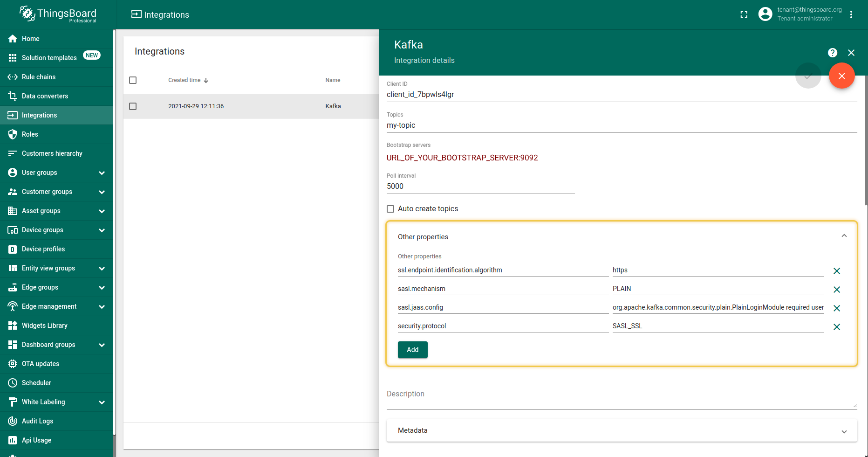Click the Bootstrap servers input field

(621, 158)
